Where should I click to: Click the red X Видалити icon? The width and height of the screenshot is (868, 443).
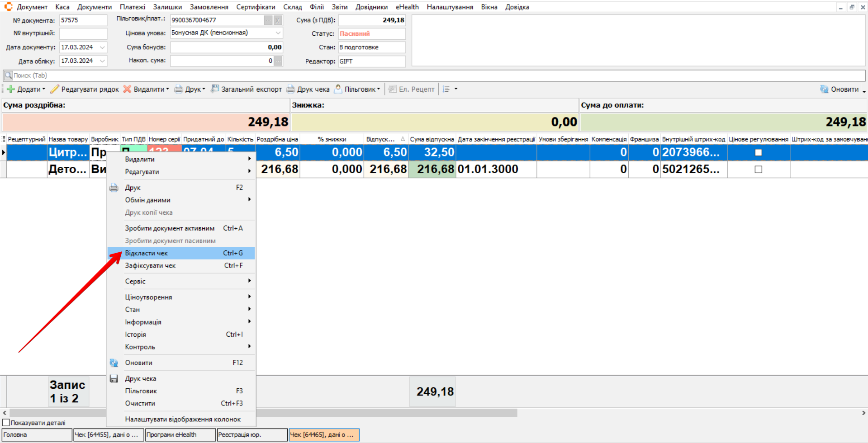tap(128, 89)
